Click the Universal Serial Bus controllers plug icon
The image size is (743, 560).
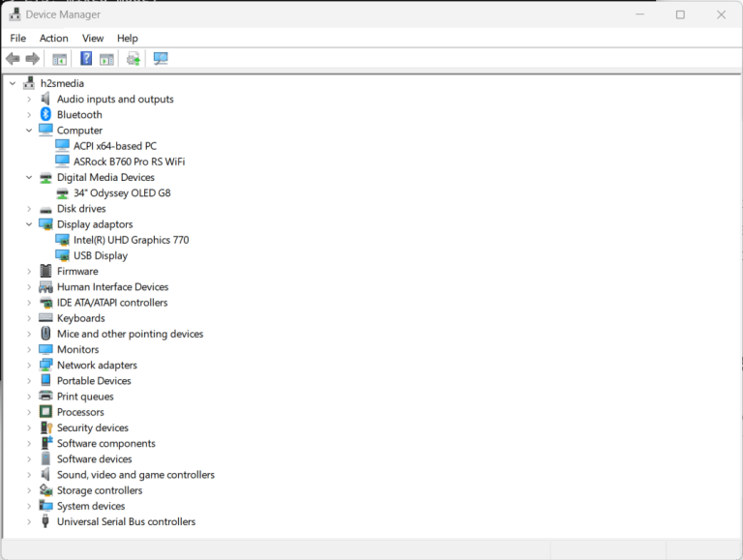point(45,521)
